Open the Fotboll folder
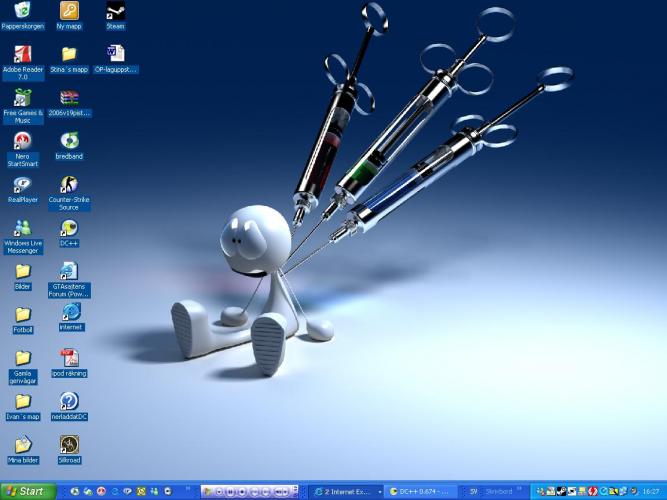The height and width of the screenshot is (500, 667). pyautogui.click(x=23, y=314)
